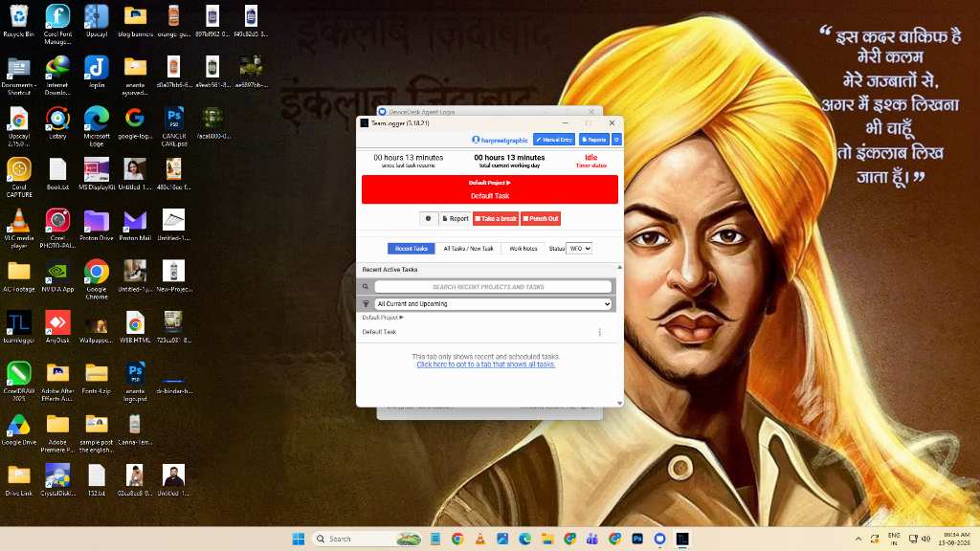Open the three-dot menu for Default Task row
980x551 pixels.
599,332
